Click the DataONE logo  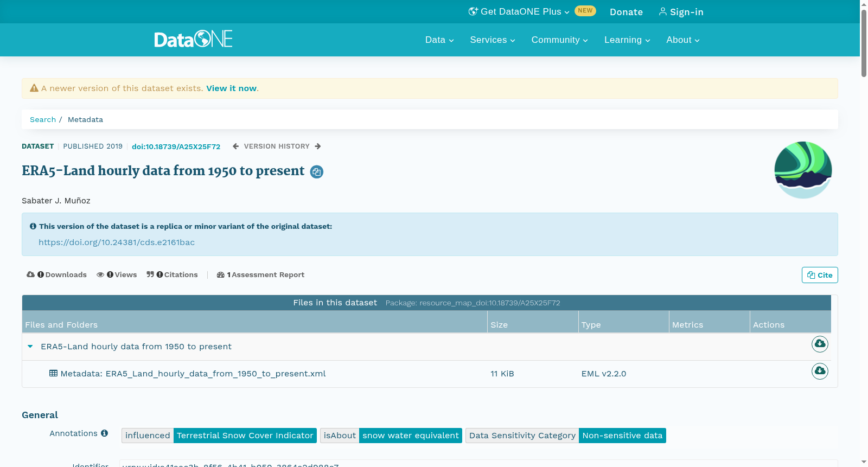193,39
